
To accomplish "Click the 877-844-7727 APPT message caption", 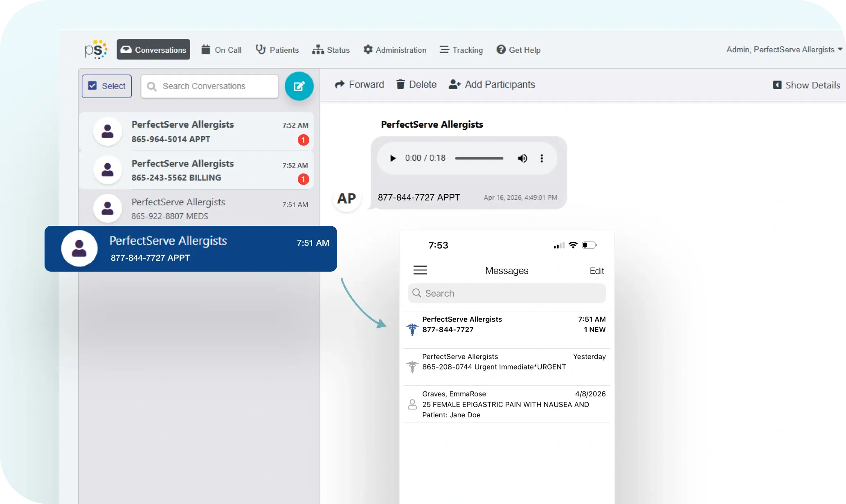I will point(419,198).
